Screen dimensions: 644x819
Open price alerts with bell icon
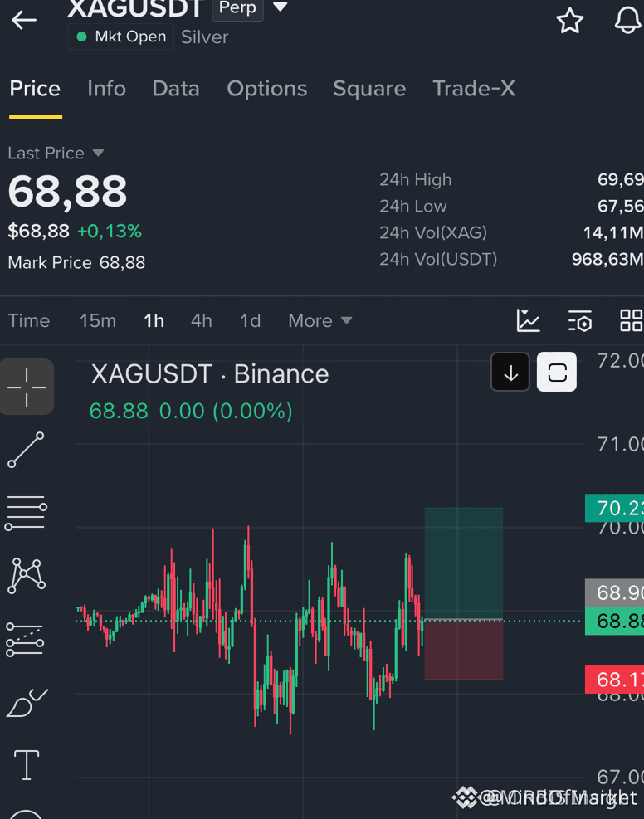point(627,21)
